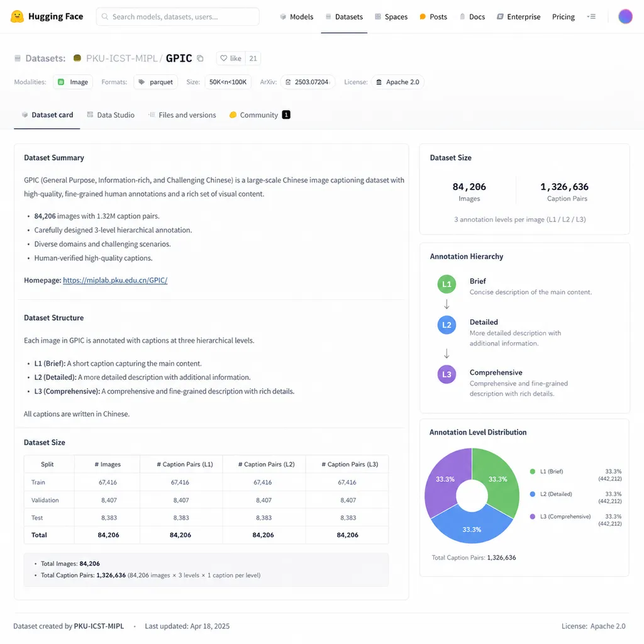Click the Community notification badge showing 1
This screenshot has width=644, height=644.
[x=286, y=115]
